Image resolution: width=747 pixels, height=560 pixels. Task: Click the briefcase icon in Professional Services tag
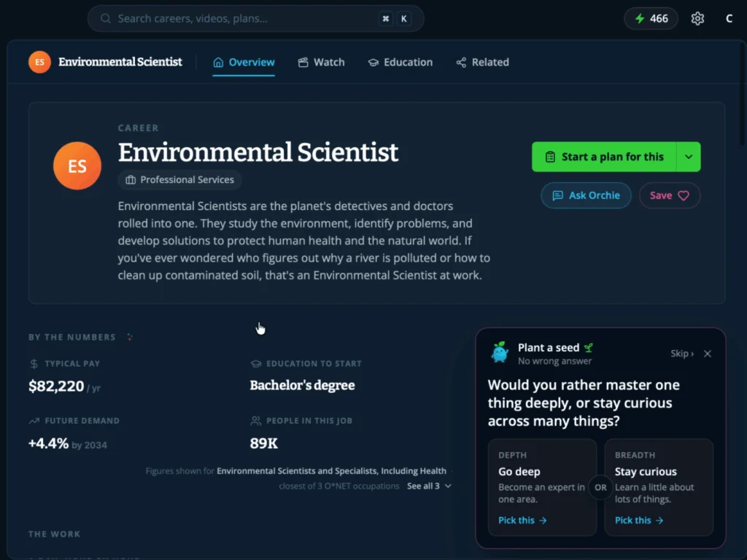[x=131, y=180]
